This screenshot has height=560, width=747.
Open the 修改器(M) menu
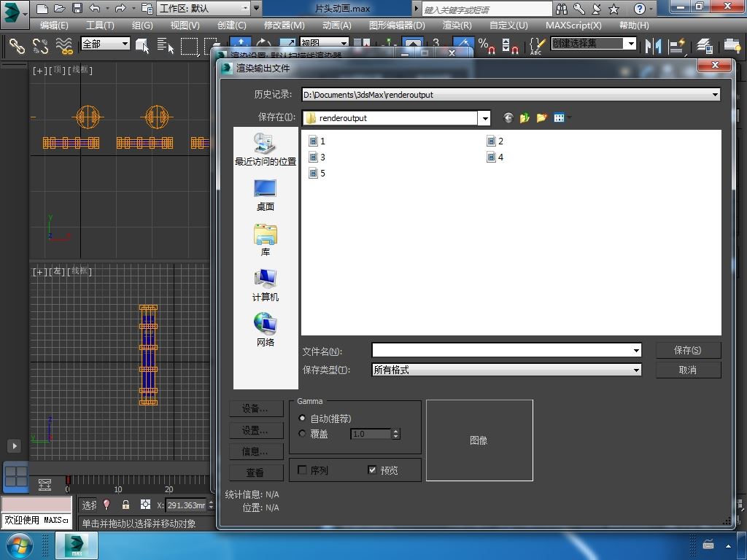284,25
